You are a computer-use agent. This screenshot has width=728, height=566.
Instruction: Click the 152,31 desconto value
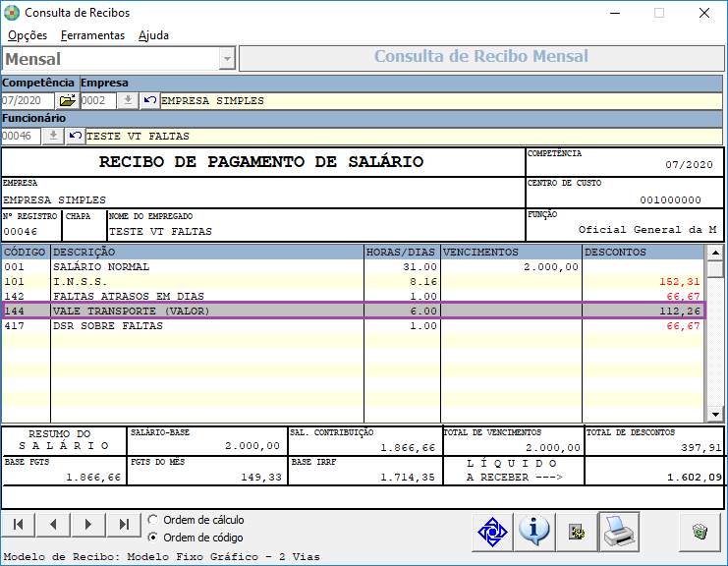(x=679, y=281)
